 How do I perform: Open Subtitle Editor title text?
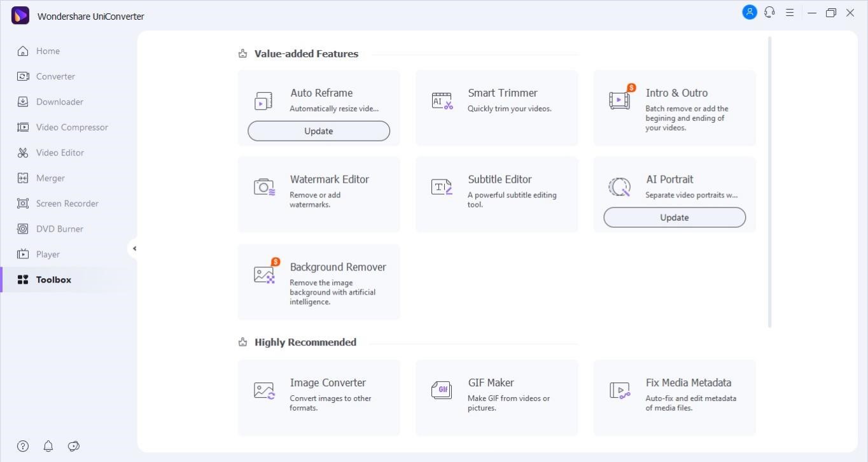500,179
